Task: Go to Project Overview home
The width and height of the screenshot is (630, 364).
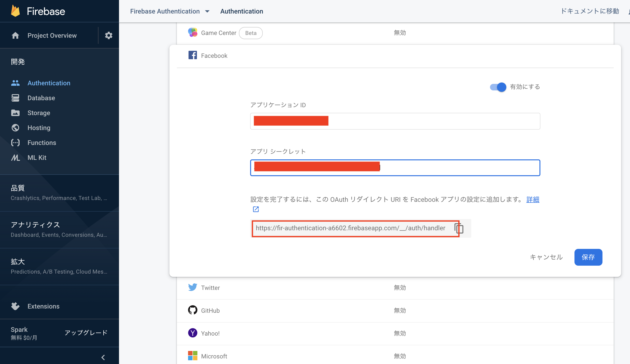Action: pyautogui.click(x=52, y=35)
